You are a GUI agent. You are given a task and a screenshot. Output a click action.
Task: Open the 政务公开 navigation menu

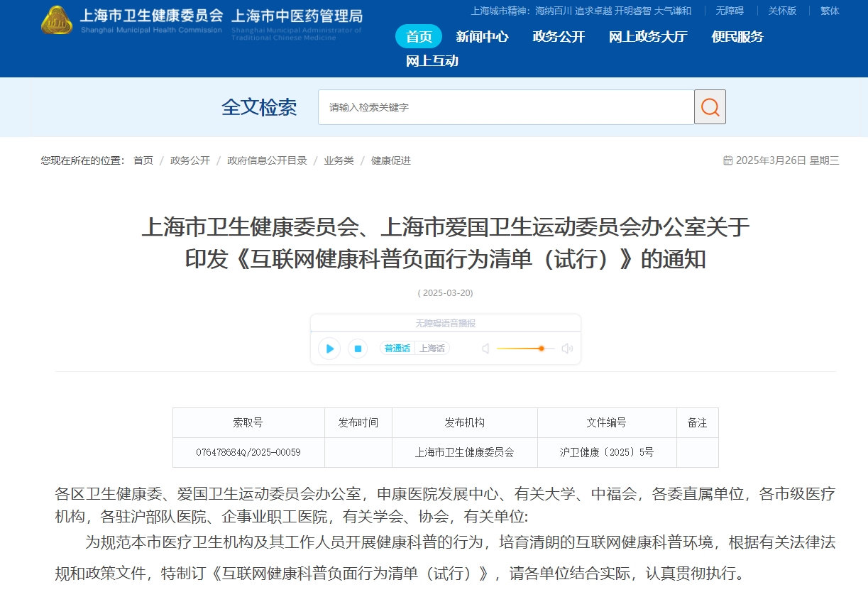pos(559,37)
